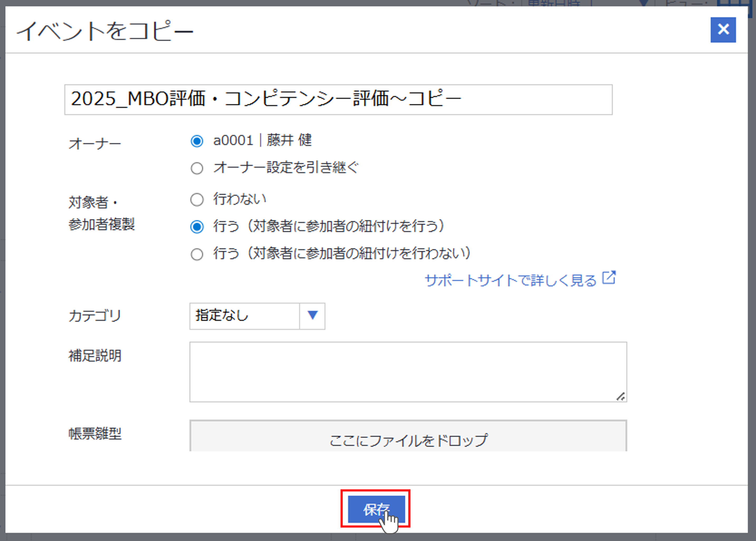Image resolution: width=756 pixels, height=541 pixels.
Task: Choose 行わない for participant duplication
Action: point(197,200)
